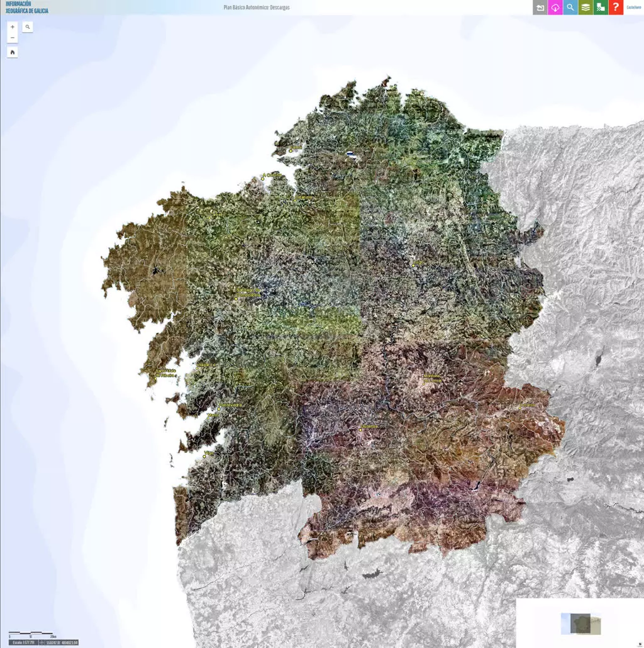This screenshot has height=648, width=644.
Task: Click the coordinate crosshair icon in status bar
Action: point(42,642)
